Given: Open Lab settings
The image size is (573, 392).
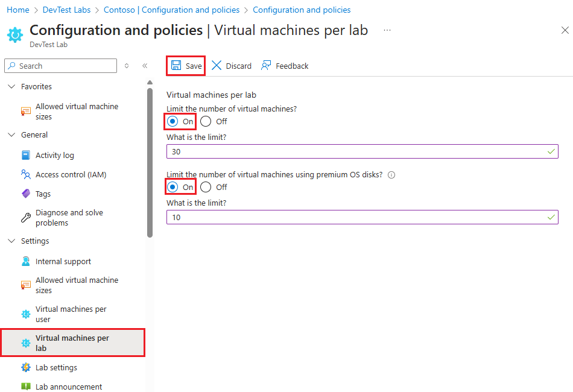Looking at the screenshot, I should click(x=57, y=367).
